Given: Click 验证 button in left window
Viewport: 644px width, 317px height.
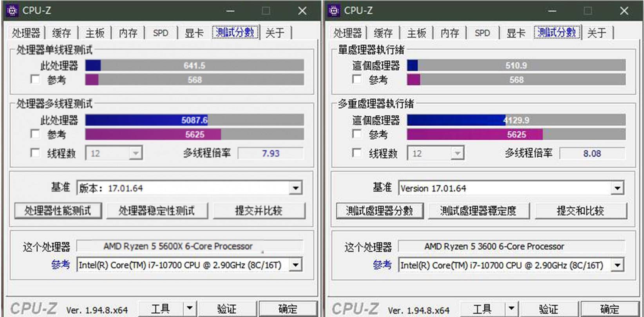Looking at the screenshot, I should tap(227, 309).
